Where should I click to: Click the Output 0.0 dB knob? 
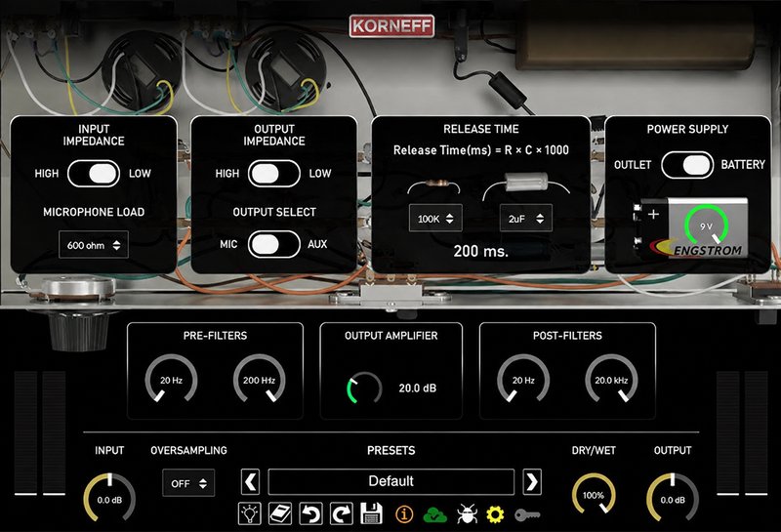(x=673, y=499)
